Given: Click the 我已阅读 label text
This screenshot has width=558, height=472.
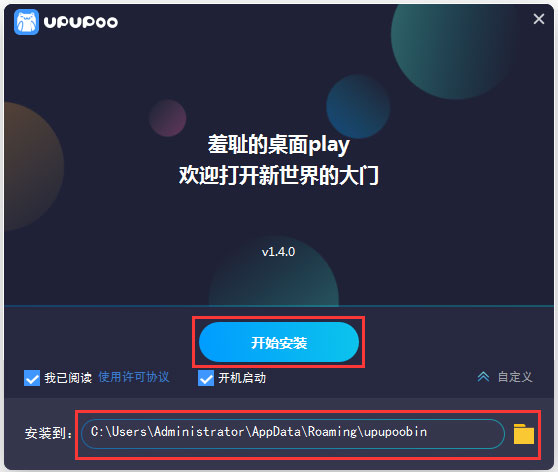Looking at the screenshot, I should [68, 378].
